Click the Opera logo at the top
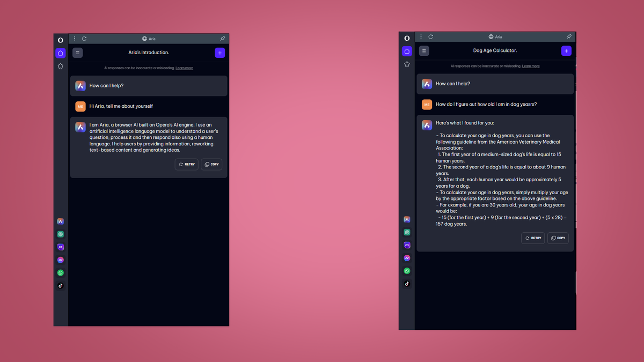 [x=61, y=40]
